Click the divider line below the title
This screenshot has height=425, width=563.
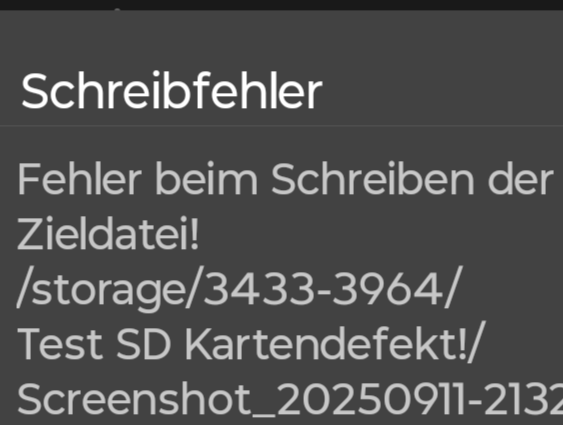pos(282,126)
